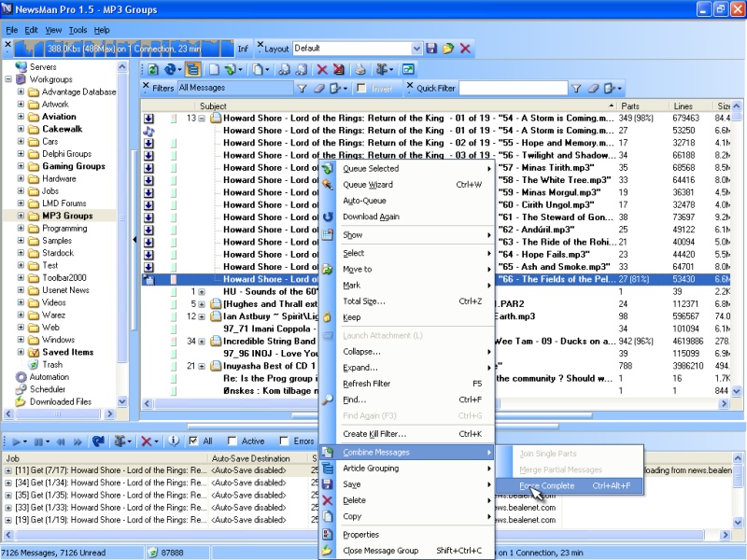Click Auto-Save Destination column header
747x560 pixels.
[x=260, y=458]
